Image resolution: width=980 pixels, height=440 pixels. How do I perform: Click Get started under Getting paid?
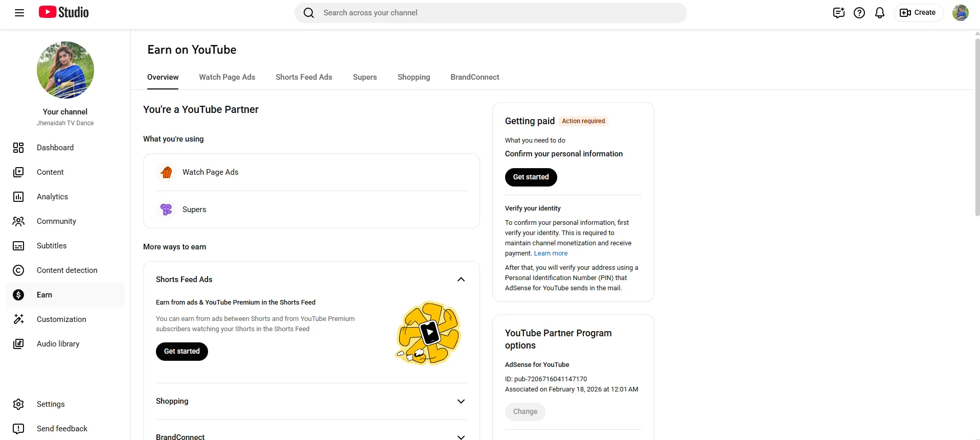pyautogui.click(x=531, y=177)
